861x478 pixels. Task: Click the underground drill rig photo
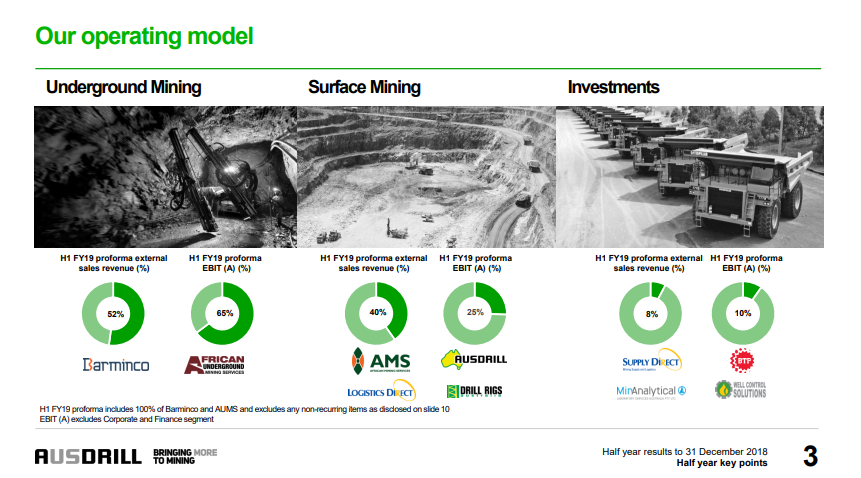(x=165, y=177)
